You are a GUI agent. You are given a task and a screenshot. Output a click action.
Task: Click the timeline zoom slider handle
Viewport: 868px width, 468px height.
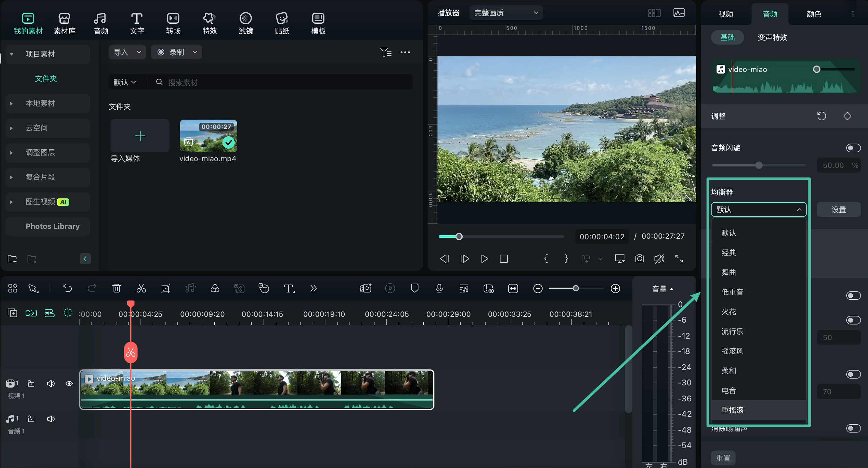pos(576,288)
